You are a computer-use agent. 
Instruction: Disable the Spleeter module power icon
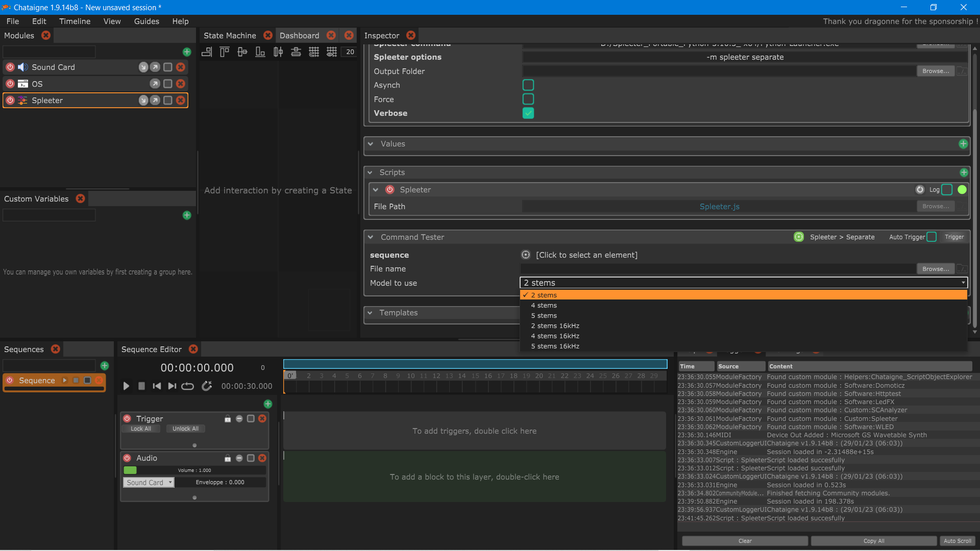[10, 101]
